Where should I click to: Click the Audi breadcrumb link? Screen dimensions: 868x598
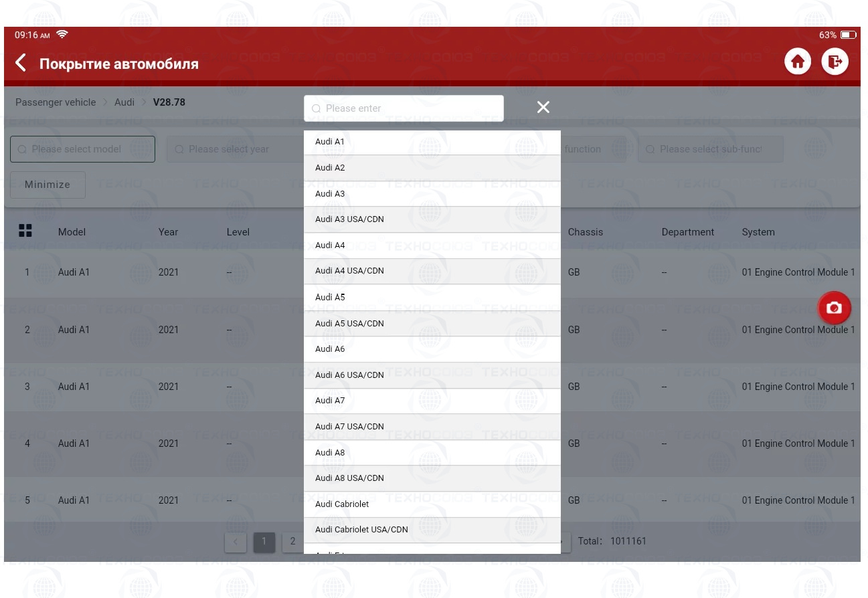point(124,102)
